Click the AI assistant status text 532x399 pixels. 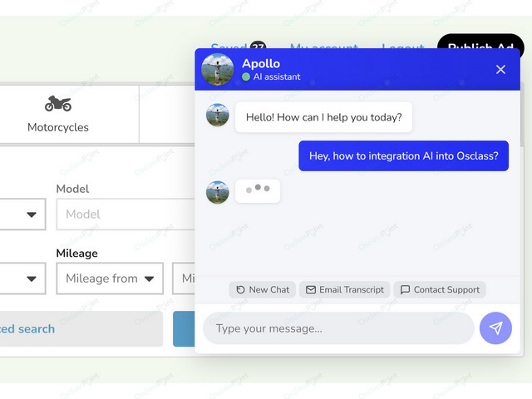(277, 77)
